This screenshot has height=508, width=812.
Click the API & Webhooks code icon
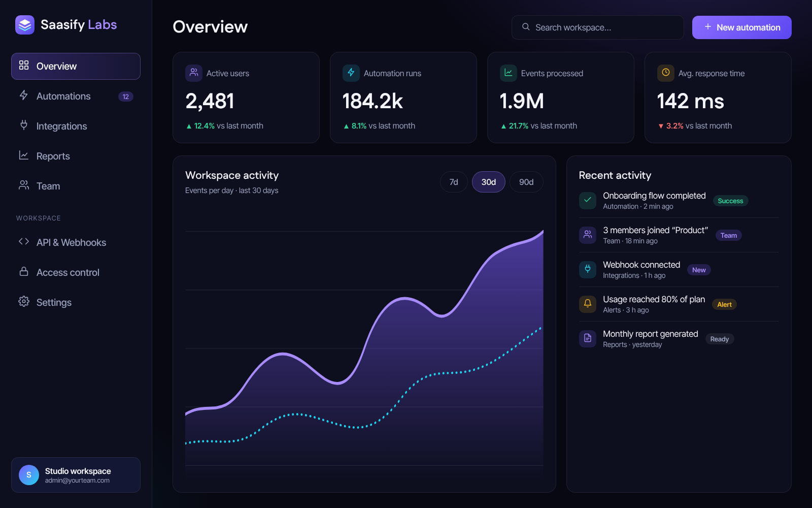point(24,242)
